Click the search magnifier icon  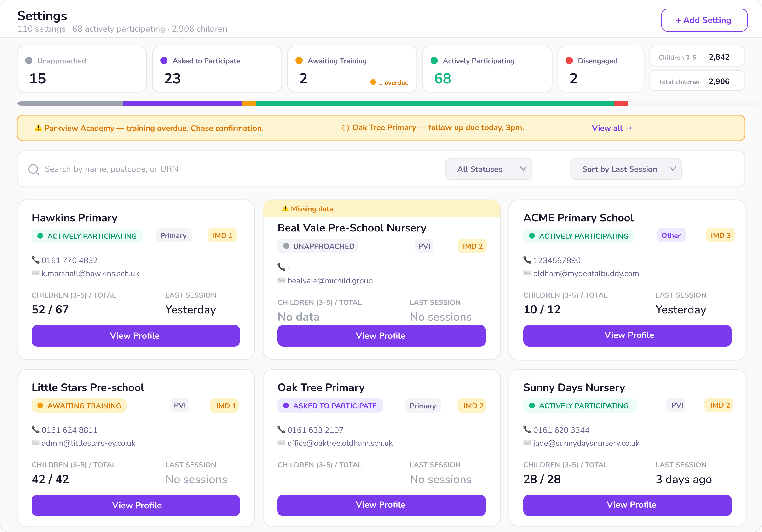point(34,169)
